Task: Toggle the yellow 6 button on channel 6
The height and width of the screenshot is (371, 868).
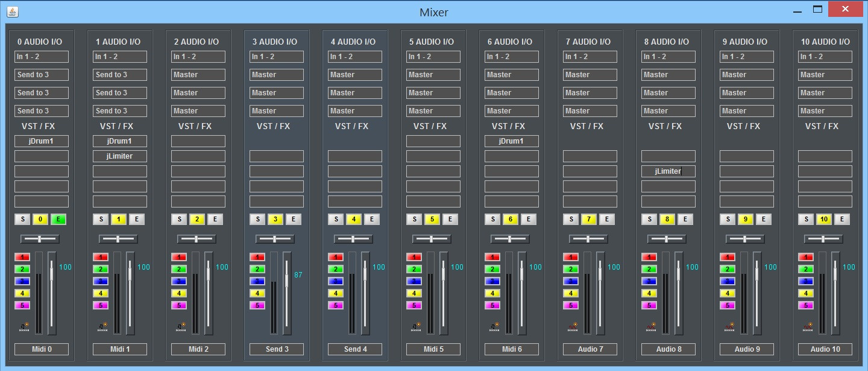Action: click(x=511, y=220)
